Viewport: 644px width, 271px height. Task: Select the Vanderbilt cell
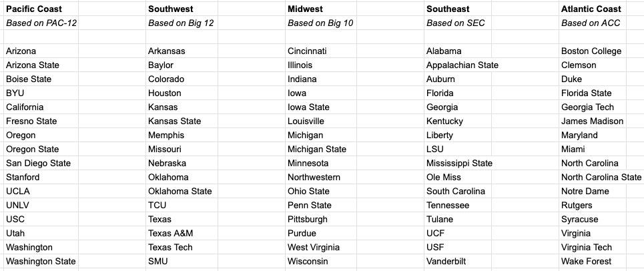click(446, 262)
